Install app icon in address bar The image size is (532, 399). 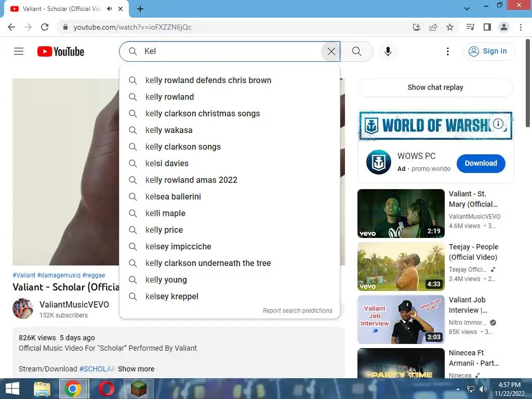pyautogui.click(x=416, y=27)
